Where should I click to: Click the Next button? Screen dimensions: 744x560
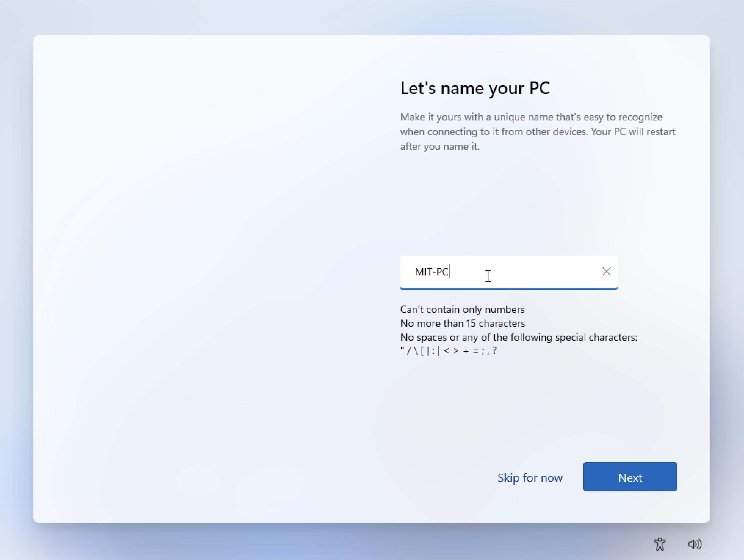pos(630,477)
